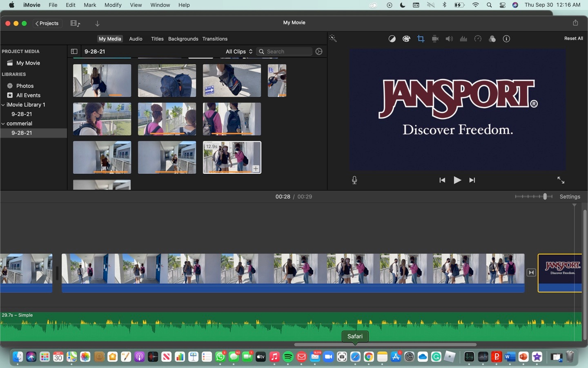
Task: Open Control Center in menu bar
Action: point(502,5)
